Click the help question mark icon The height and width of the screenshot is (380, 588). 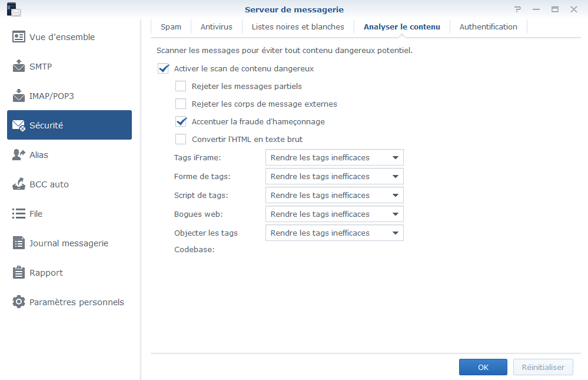(517, 9)
